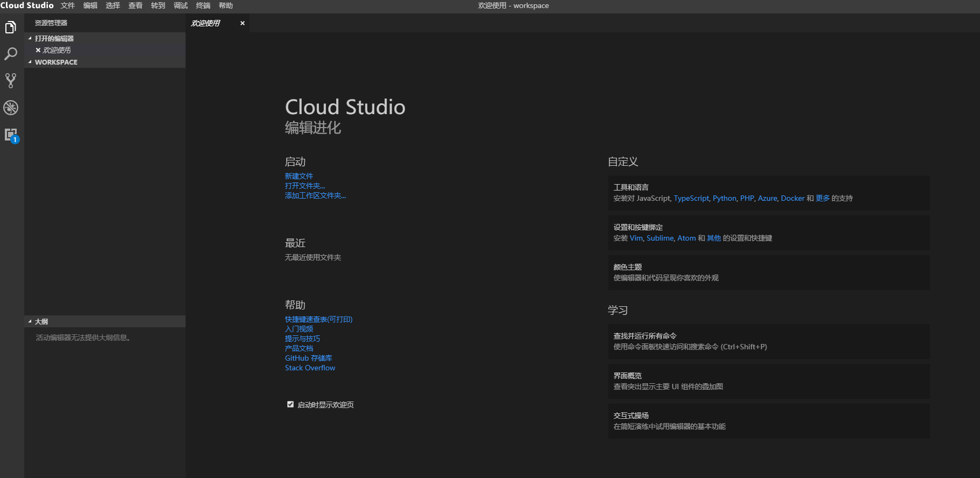Open the Explorer files icon in activity bar
Image resolution: width=980 pixels, height=478 pixels.
coord(11,27)
